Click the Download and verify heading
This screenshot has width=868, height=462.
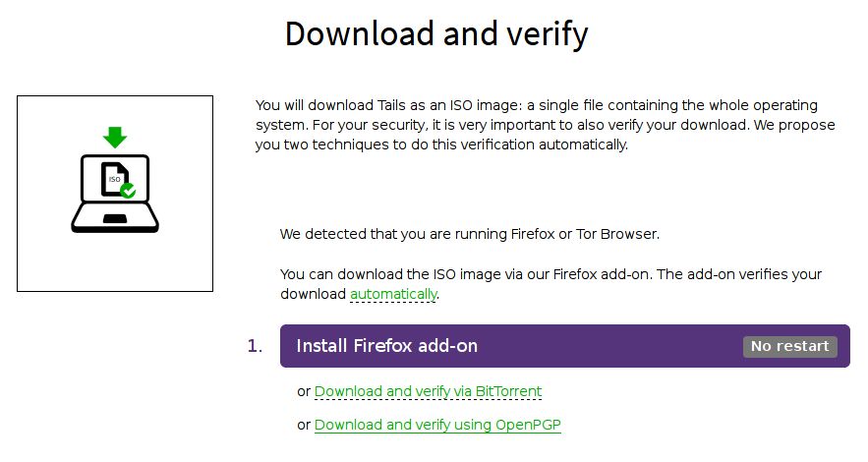[x=436, y=33]
